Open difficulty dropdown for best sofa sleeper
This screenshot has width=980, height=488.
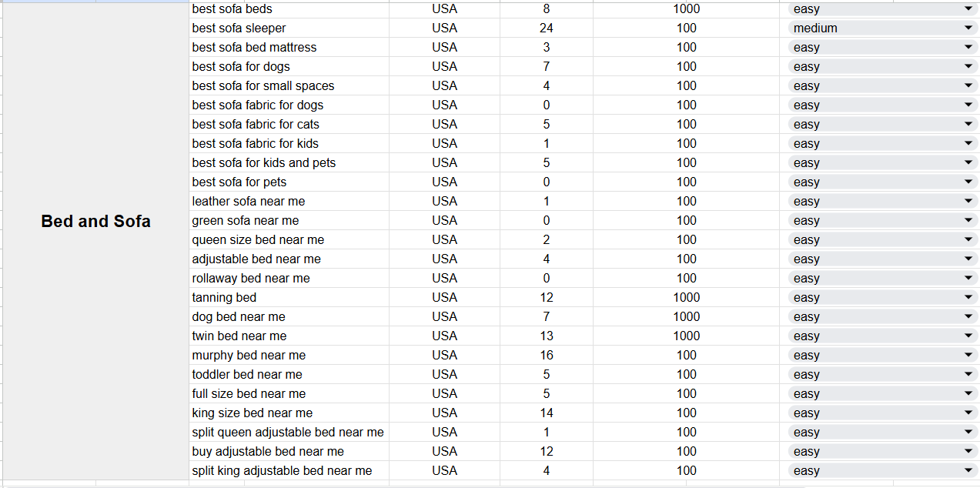coord(968,28)
